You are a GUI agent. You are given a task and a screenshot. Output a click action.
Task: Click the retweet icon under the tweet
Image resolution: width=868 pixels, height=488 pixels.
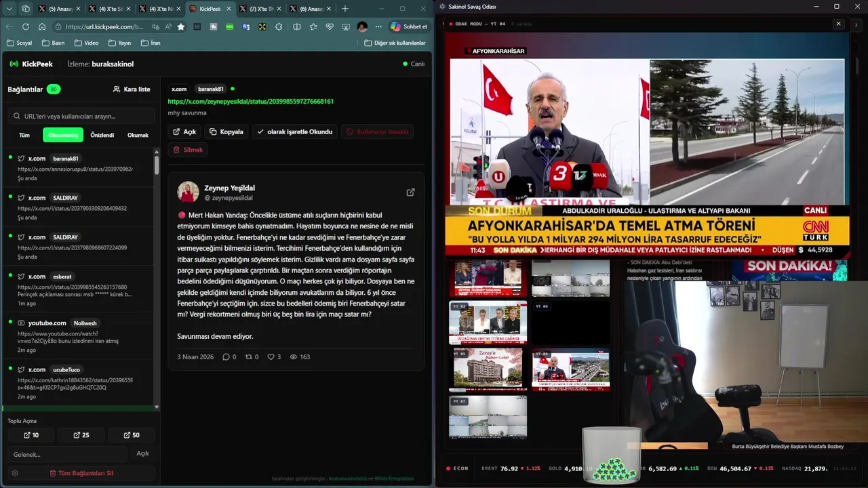pyautogui.click(x=248, y=357)
